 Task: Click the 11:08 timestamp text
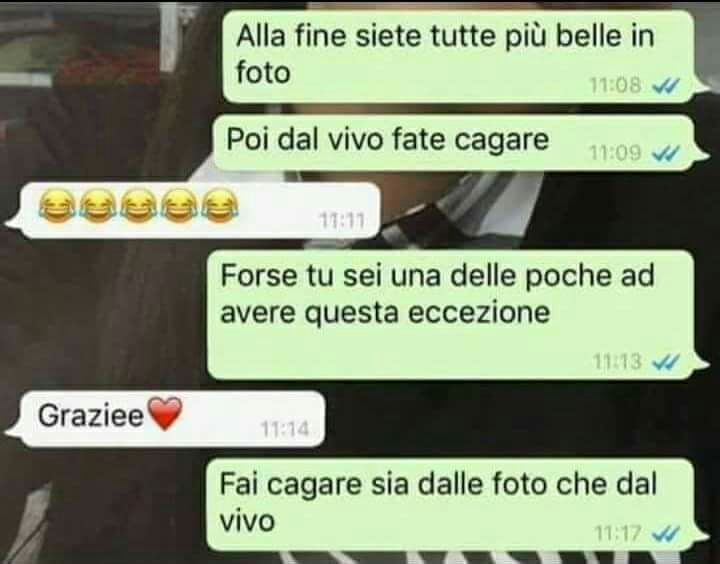point(615,85)
